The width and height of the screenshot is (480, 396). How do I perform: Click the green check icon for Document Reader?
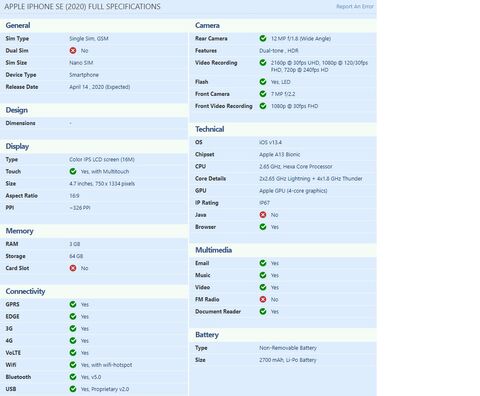click(263, 311)
